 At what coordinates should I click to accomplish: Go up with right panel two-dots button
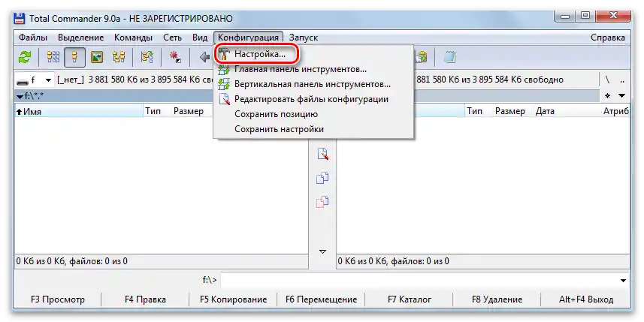(621, 80)
